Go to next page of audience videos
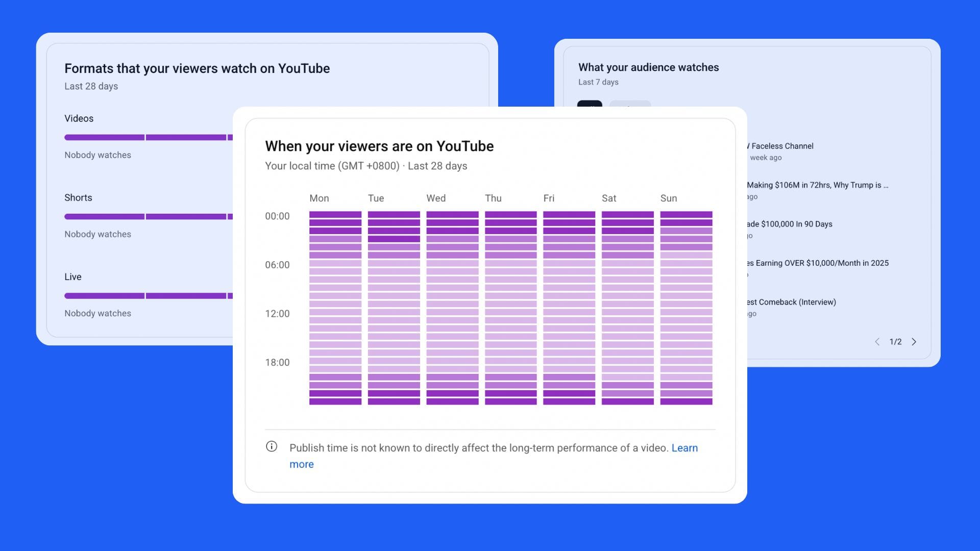This screenshot has height=551, width=980. coord(914,342)
